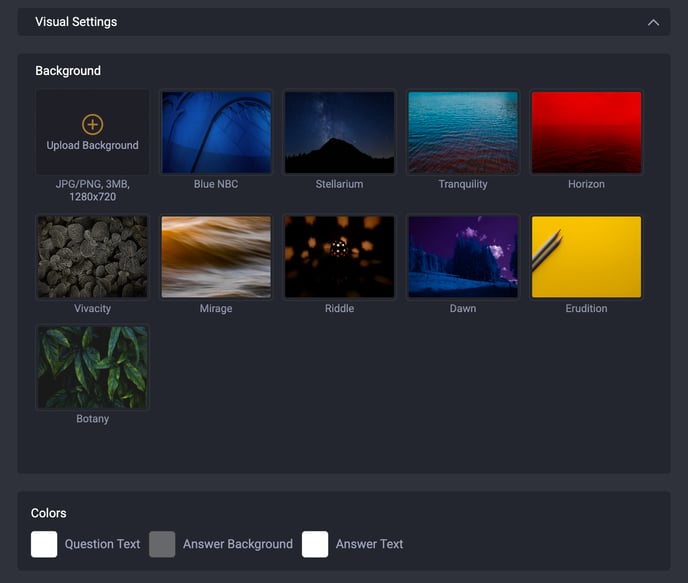Choose the yellow Erudition background
This screenshot has height=583, width=688.
(586, 257)
